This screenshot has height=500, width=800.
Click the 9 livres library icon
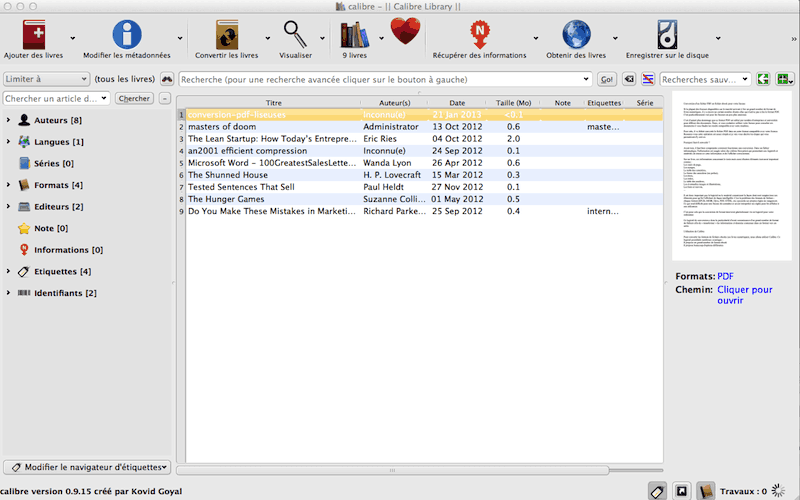[355, 35]
